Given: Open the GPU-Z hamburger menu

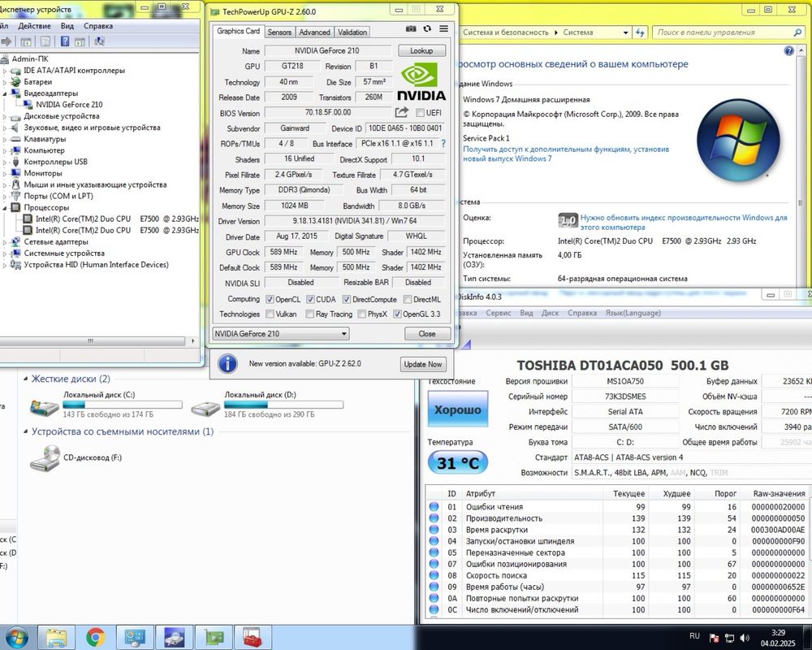Looking at the screenshot, I should pos(444,29).
